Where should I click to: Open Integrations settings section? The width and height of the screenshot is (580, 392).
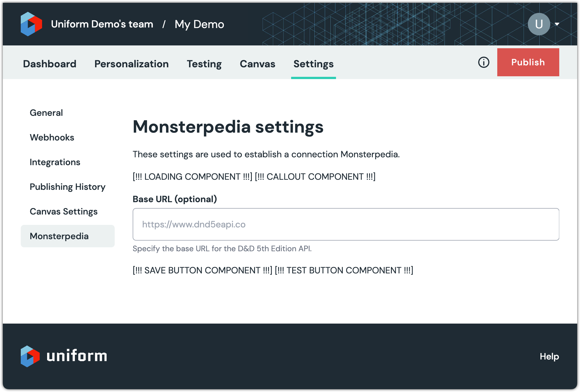point(55,162)
